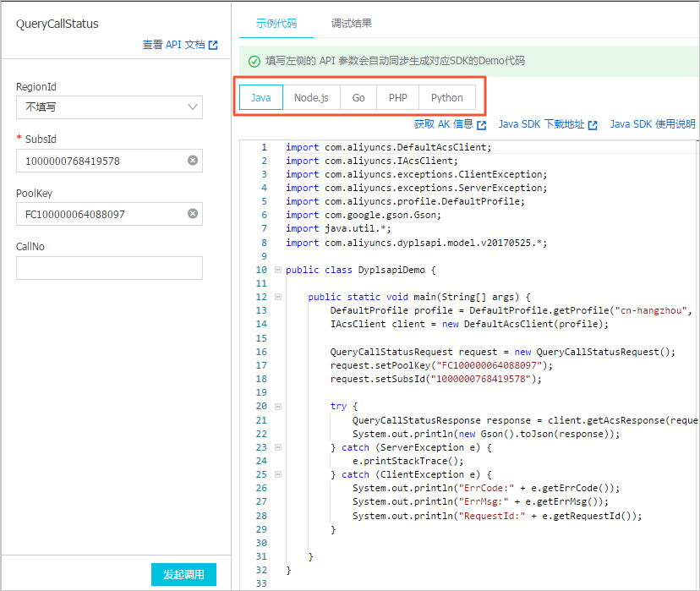700x591 pixels.
Task: Click line number 33 in the gutter
Action: 261,583
